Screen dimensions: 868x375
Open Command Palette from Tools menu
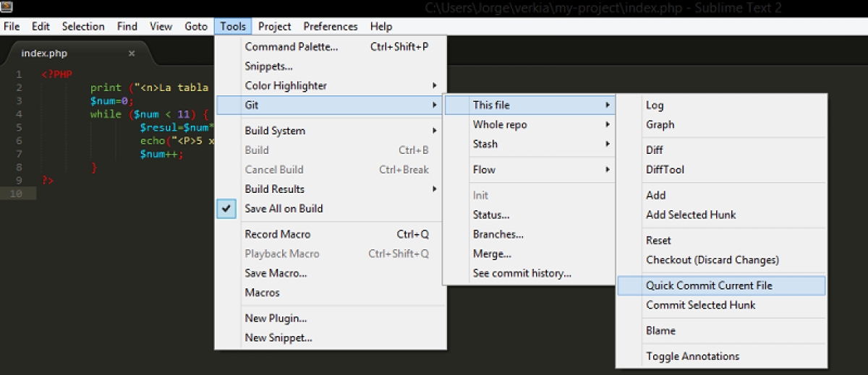(331, 46)
